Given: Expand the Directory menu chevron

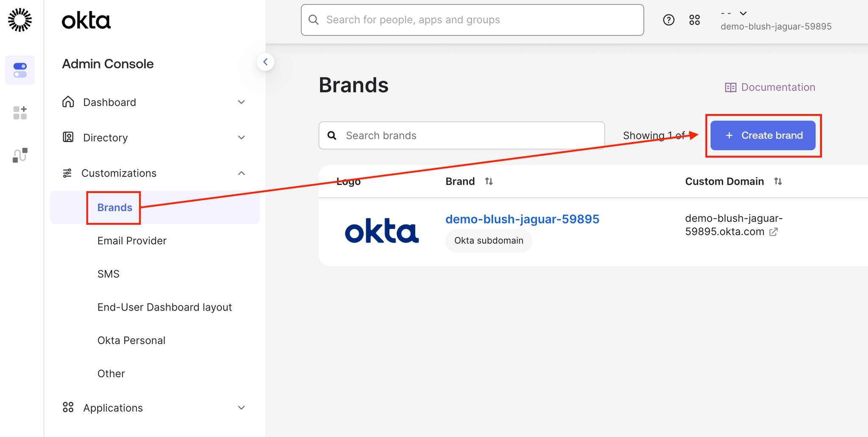Looking at the screenshot, I should (x=242, y=137).
